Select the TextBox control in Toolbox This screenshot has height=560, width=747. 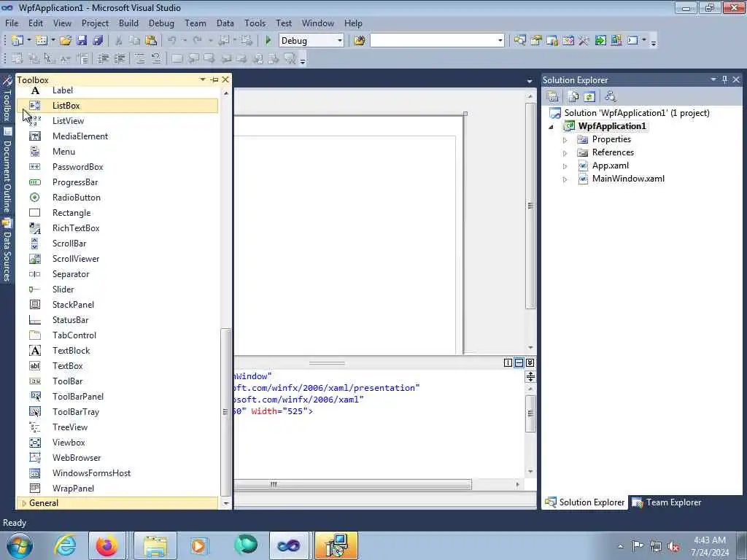[x=117, y=366]
